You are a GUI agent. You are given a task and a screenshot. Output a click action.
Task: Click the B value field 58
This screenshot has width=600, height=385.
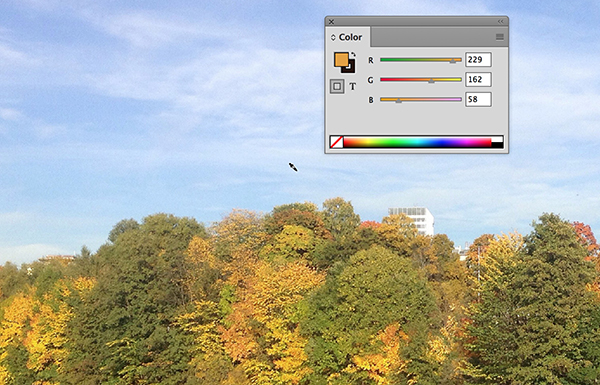pyautogui.click(x=478, y=100)
